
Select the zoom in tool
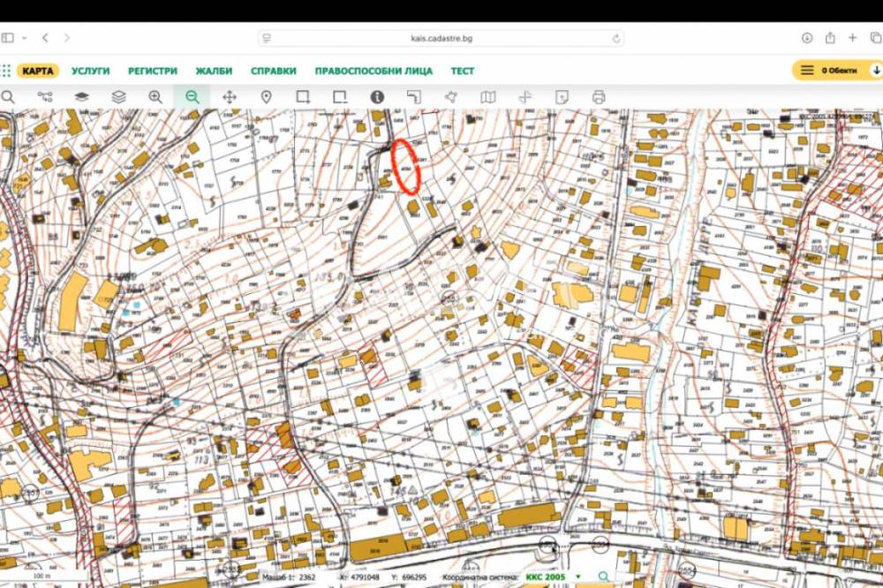(155, 97)
